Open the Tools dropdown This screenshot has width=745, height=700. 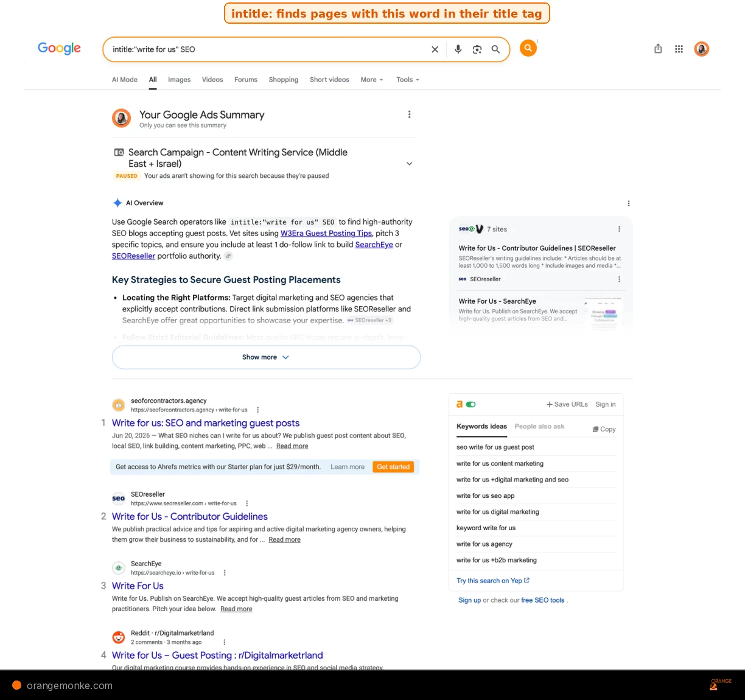pos(408,80)
